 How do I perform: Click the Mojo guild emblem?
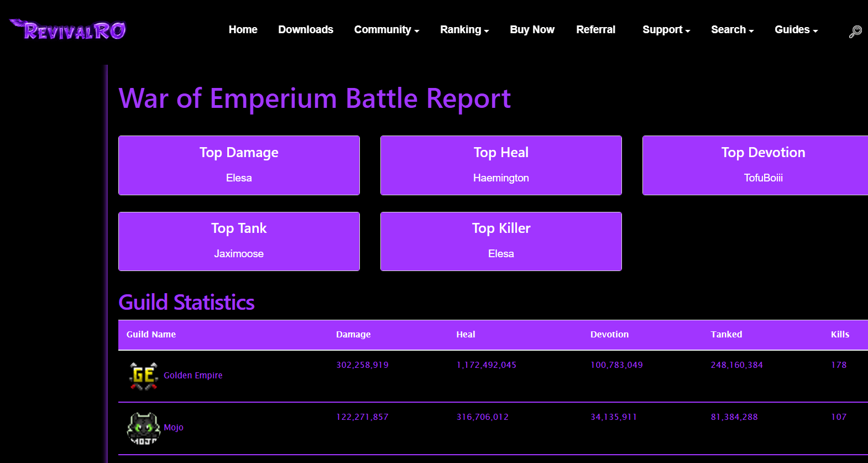(x=144, y=428)
